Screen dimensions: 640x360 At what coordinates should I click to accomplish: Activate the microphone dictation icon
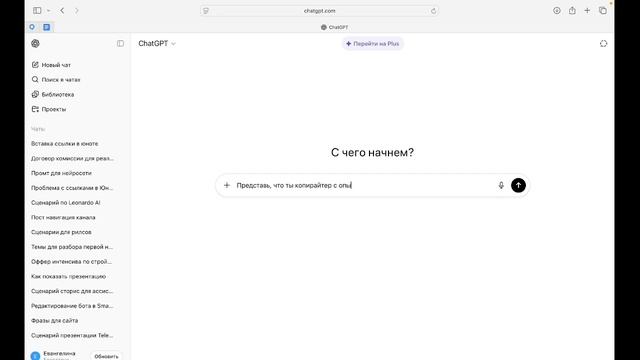[x=501, y=185]
